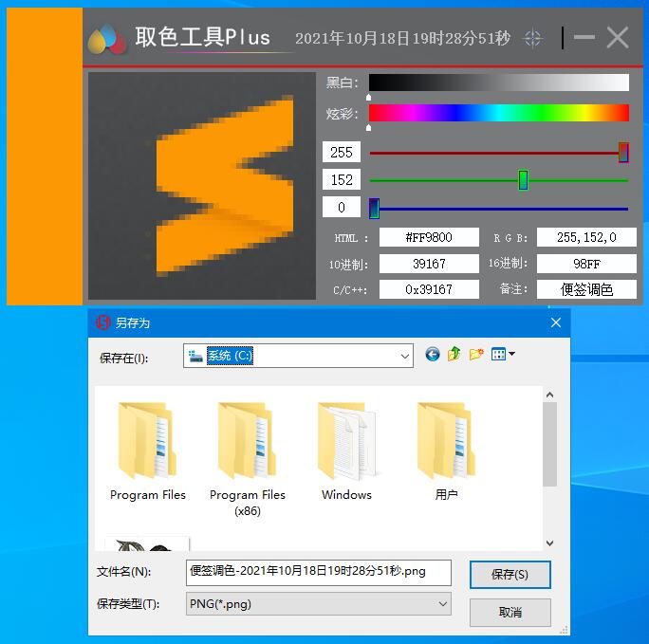Screen dimensions: 649x644
Task: Open the Windows folder
Action: tap(347, 451)
